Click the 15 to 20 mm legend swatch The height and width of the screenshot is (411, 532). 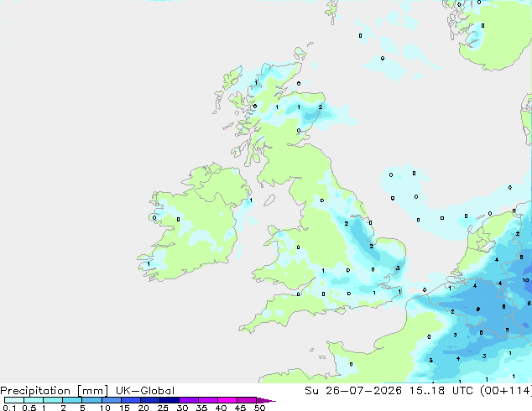pyautogui.click(x=131, y=400)
